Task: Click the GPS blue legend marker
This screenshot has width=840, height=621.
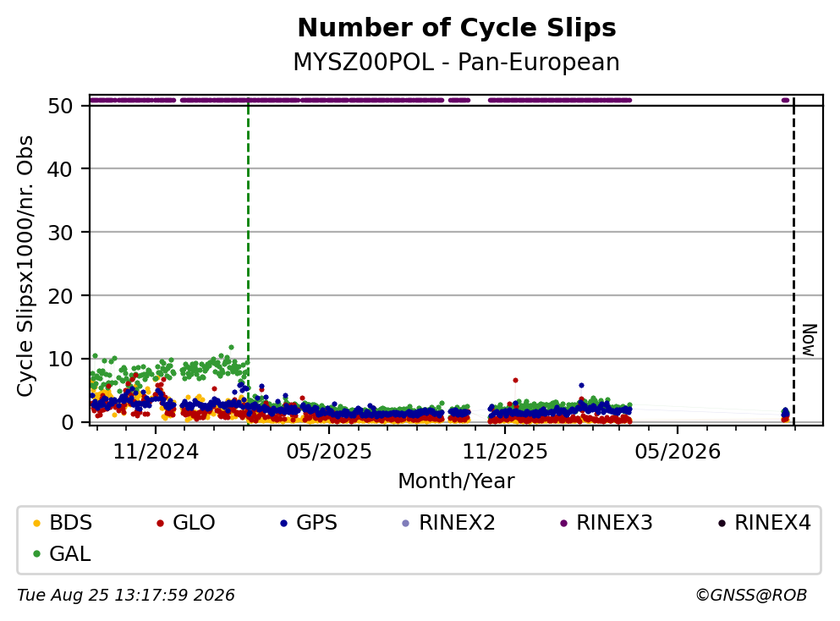Action: click(x=283, y=523)
